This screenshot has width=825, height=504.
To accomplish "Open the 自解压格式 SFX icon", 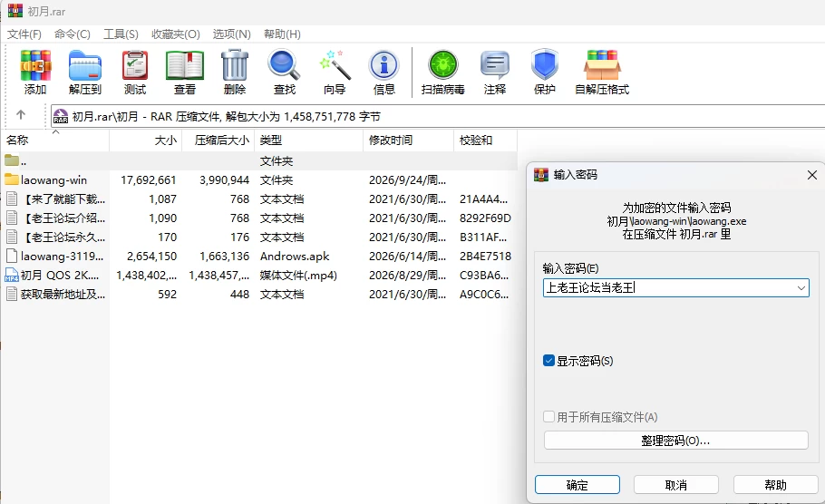I will click(x=602, y=65).
